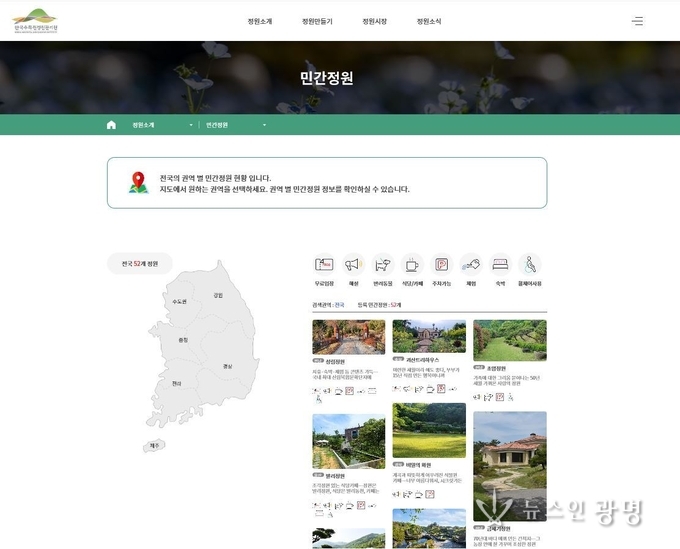Select the 전라 region on the map
The image size is (680, 549).
point(177,383)
